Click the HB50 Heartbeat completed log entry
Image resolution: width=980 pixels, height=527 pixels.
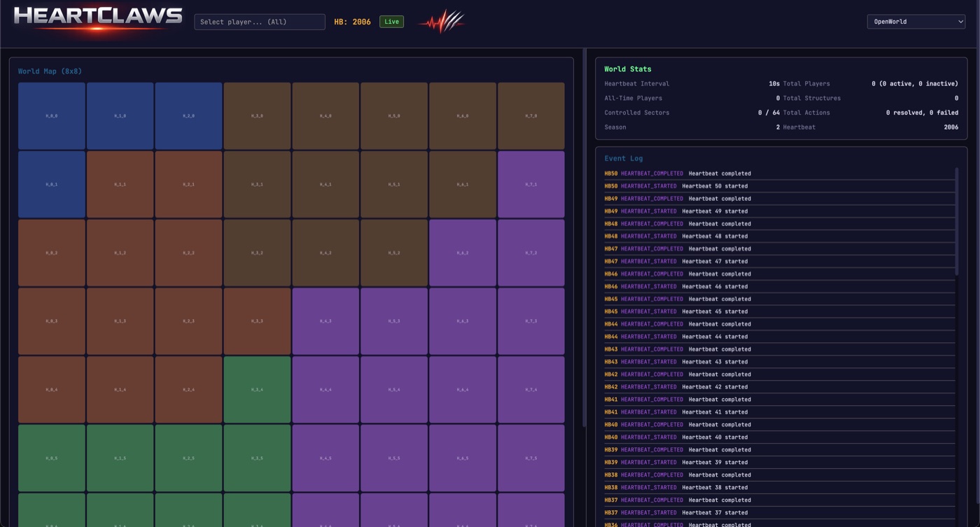(x=779, y=174)
